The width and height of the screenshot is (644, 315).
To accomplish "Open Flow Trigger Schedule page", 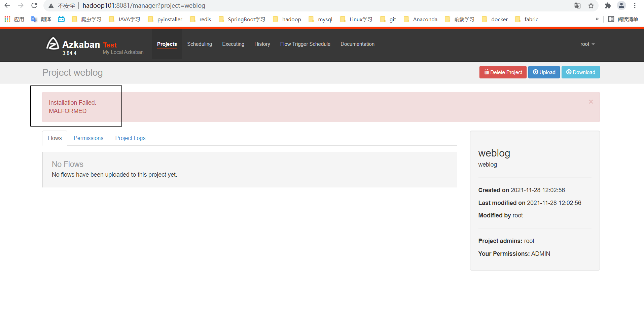I will [x=305, y=44].
